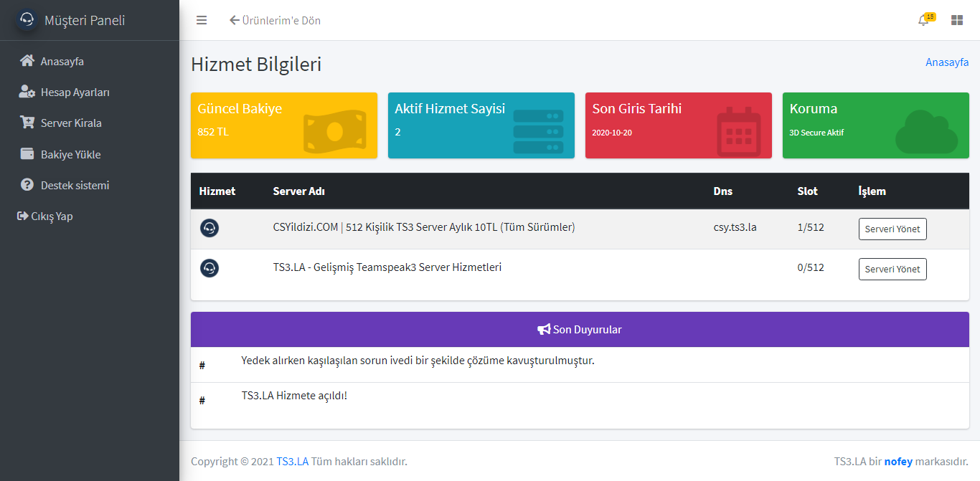
Task: Click the calendar icon on Son Giris card
Action: (x=738, y=132)
